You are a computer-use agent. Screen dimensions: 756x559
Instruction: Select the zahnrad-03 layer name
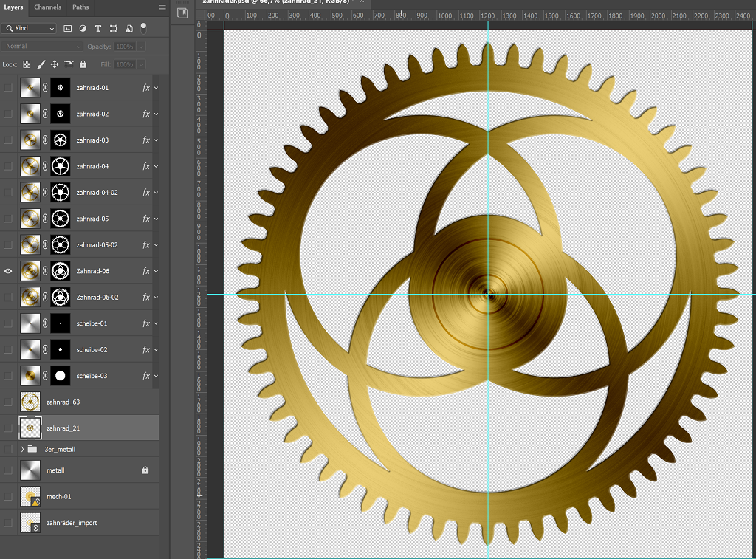coord(92,140)
